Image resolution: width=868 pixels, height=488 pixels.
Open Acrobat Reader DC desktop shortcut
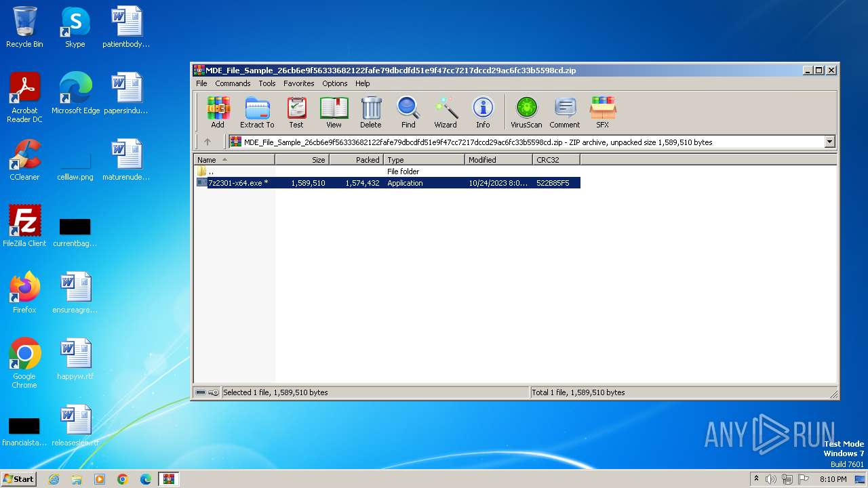coord(24,98)
